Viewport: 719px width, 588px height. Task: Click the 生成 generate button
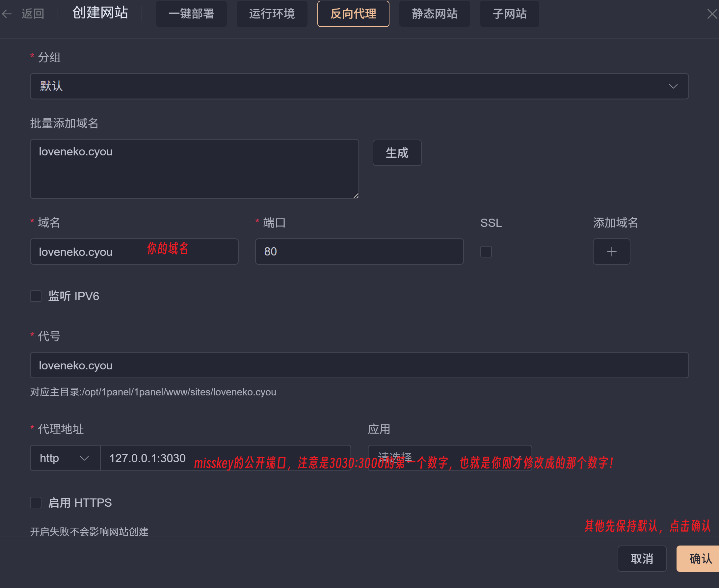pos(397,153)
